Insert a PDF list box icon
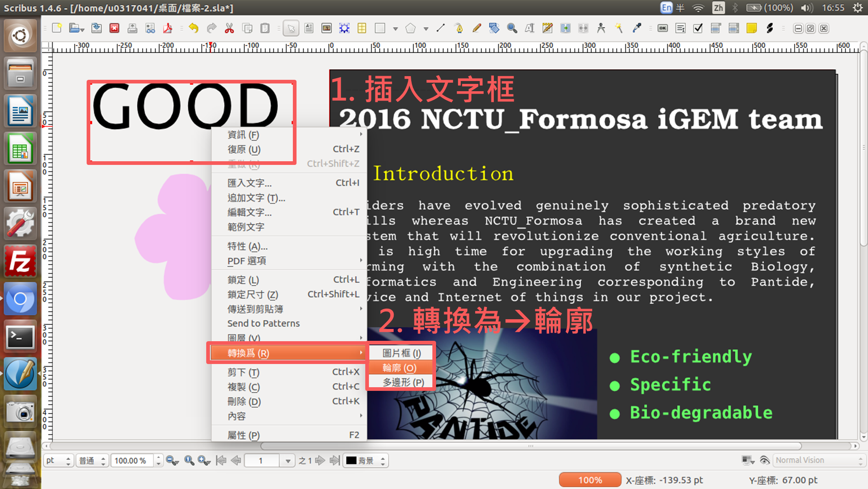 pos(734,28)
